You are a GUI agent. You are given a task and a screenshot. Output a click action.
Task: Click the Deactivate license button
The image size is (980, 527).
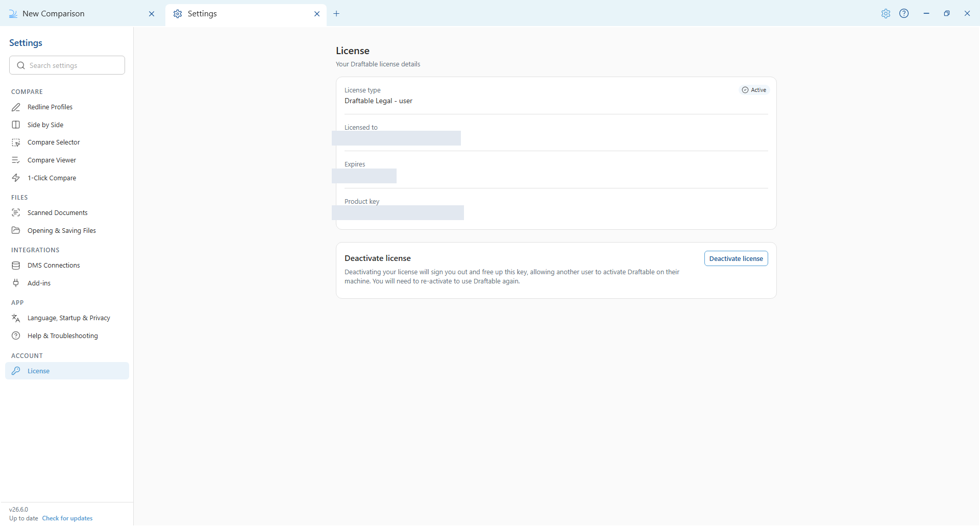[x=736, y=259]
